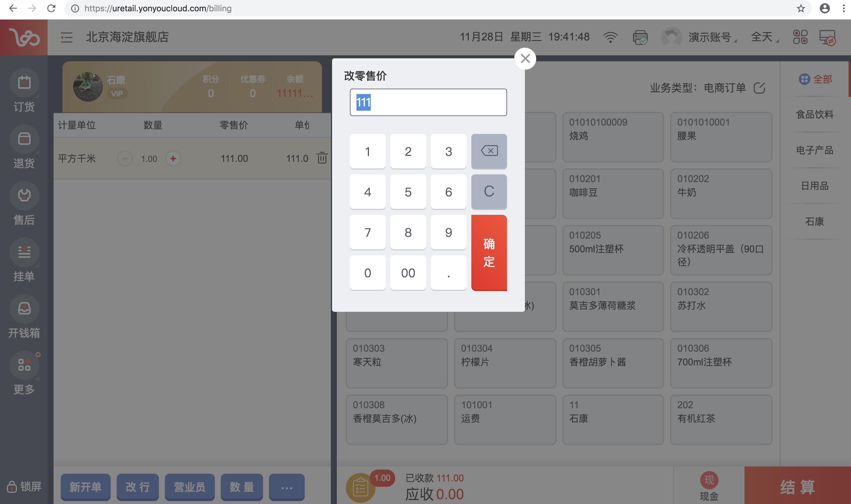Click the 锁屏 lock screen icon
This screenshot has height=504, width=851.
[x=24, y=487]
